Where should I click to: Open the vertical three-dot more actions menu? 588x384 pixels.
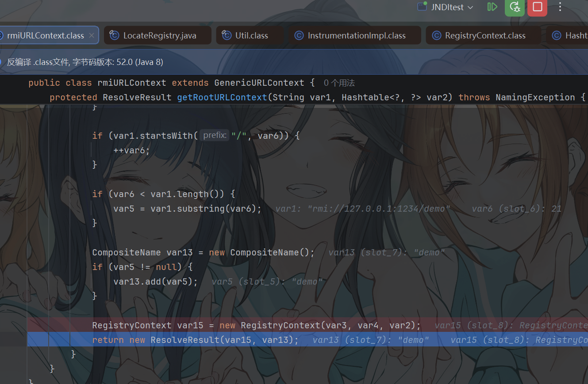pyautogui.click(x=560, y=7)
